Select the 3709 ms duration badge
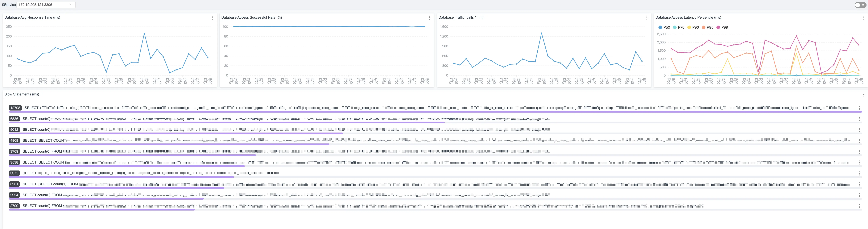Screen dimensions: 868x229 15,151
